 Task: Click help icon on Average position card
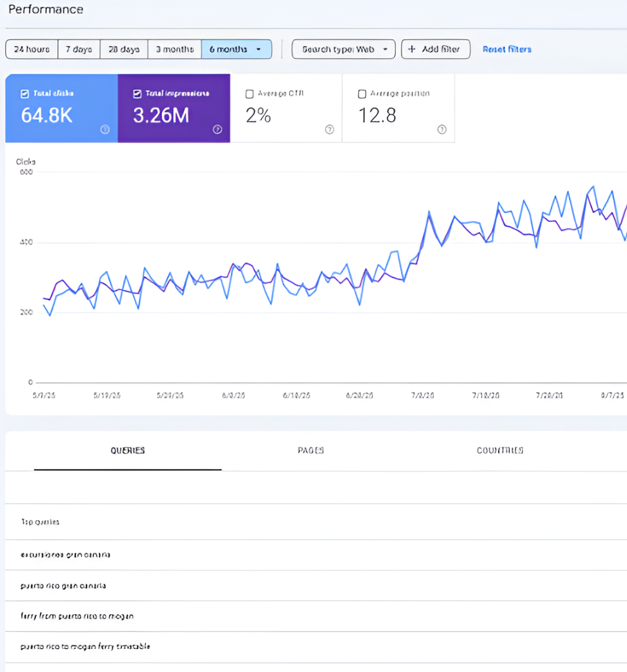[x=441, y=129]
